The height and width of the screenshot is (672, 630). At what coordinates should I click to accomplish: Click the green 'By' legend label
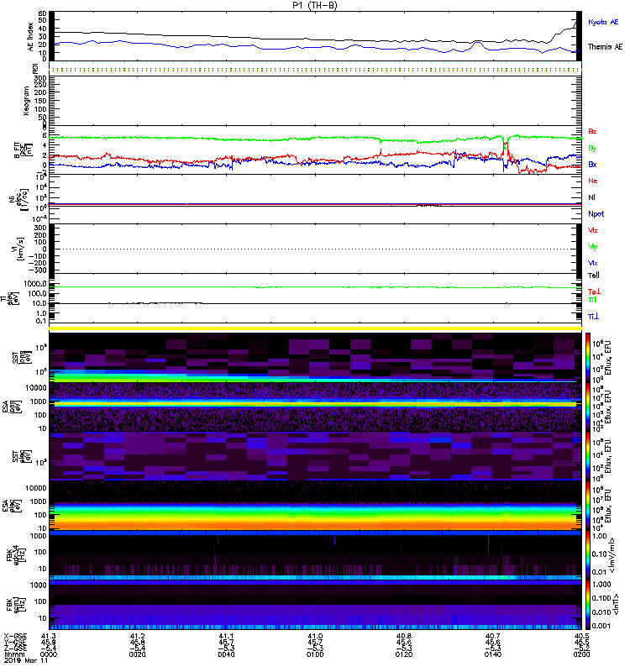click(x=592, y=148)
